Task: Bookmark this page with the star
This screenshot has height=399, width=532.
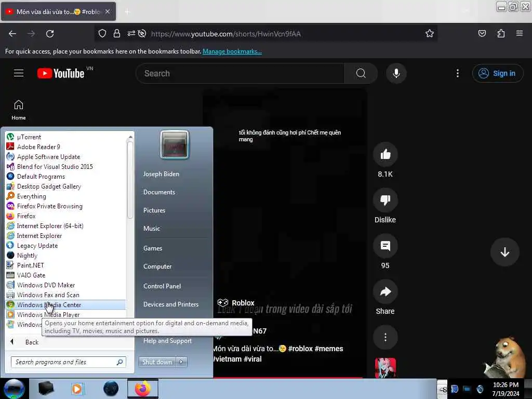Action: 430,34
